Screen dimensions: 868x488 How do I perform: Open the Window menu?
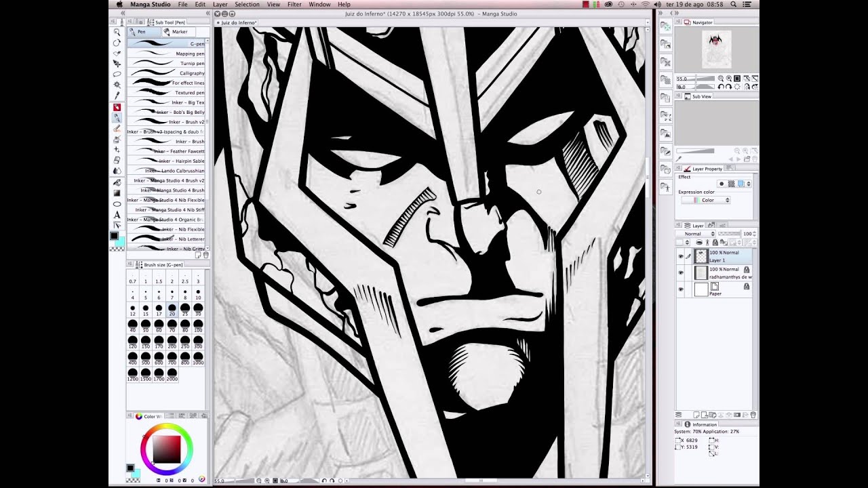[319, 4]
